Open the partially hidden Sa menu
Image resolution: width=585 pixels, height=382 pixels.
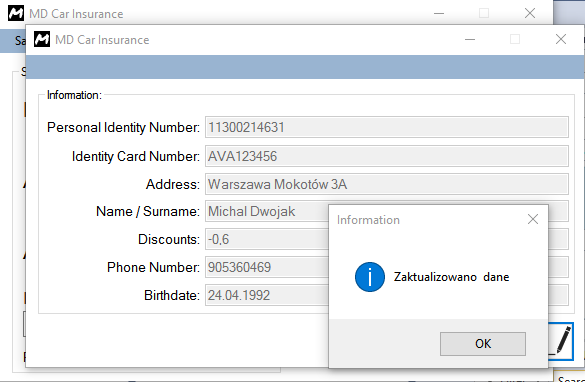click(x=19, y=40)
